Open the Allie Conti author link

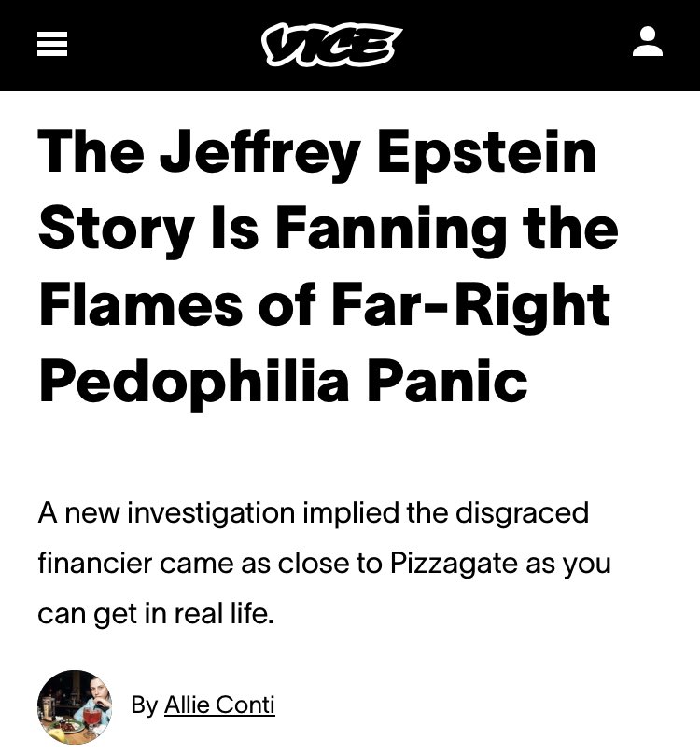click(x=219, y=705)
